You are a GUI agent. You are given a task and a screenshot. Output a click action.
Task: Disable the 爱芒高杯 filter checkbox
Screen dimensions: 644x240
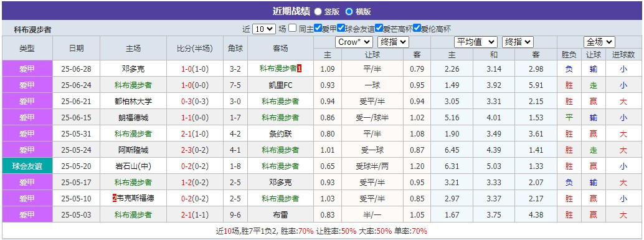(379, 28)
